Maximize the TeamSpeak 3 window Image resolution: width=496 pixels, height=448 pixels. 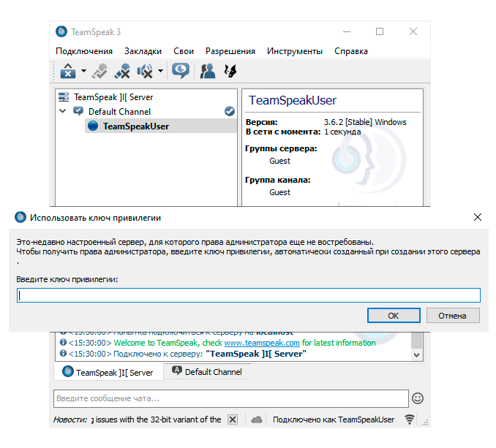pyautogui.click(x=380, y=31)
